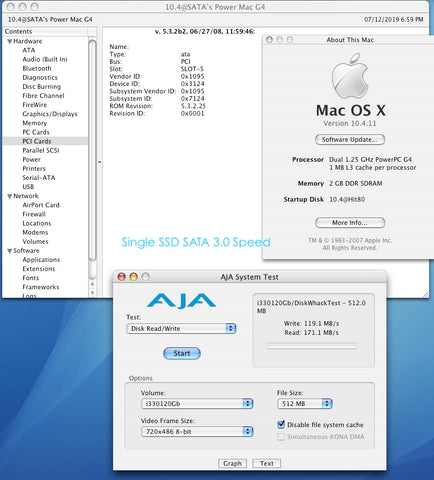
Task: Select AirPort Card item
Action: pyautogui.click(x=41, y=205)
